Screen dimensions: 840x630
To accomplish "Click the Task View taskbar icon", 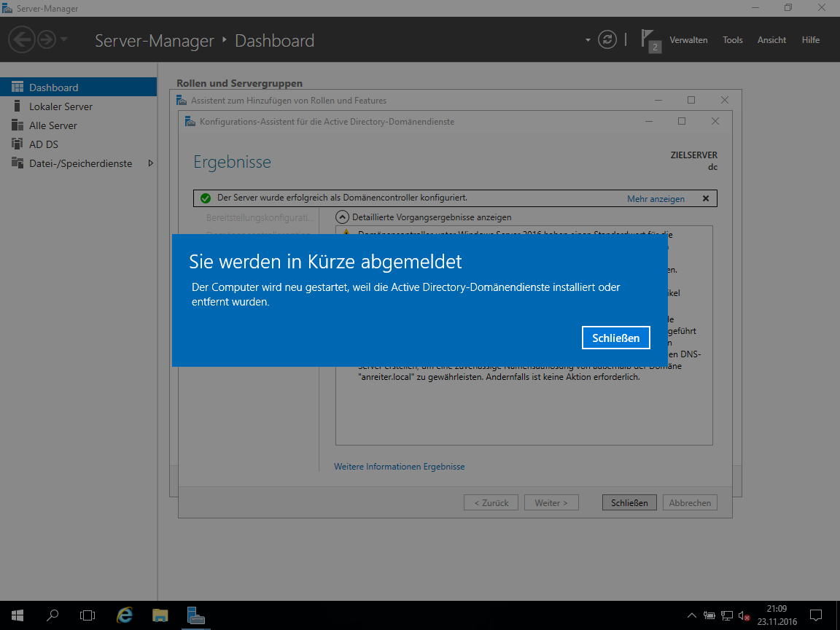I will pos(87,615).
